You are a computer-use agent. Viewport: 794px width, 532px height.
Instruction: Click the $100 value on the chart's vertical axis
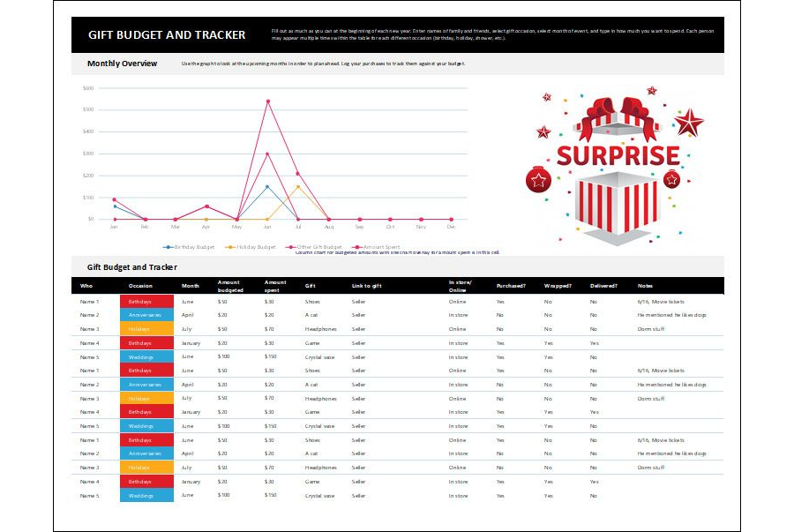pyautogui.click(x=88, y=198)
